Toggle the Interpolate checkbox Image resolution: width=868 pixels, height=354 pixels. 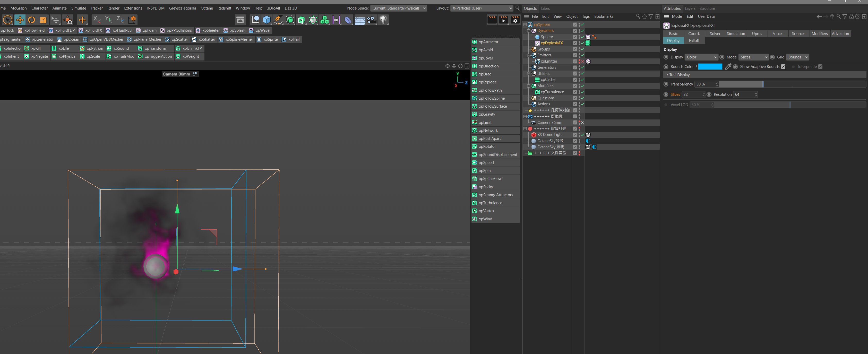pyautogui.click(x=820, y=67)
